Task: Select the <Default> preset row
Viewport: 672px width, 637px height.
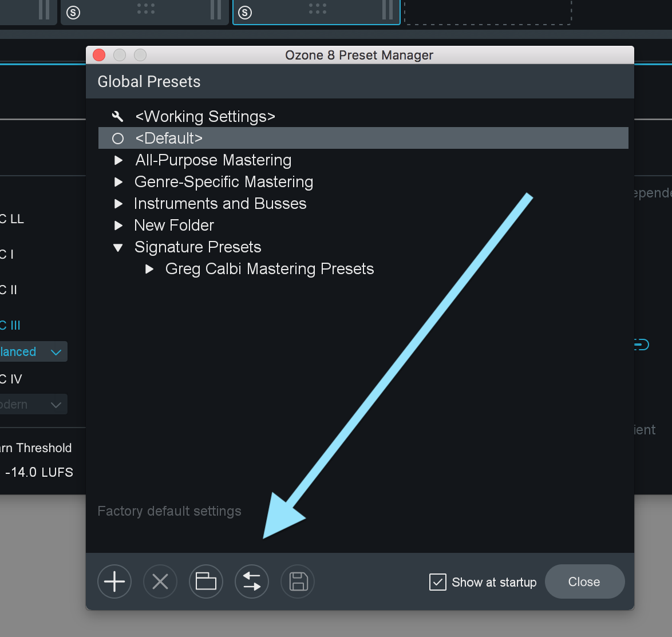Action: (x=363, y=138)
